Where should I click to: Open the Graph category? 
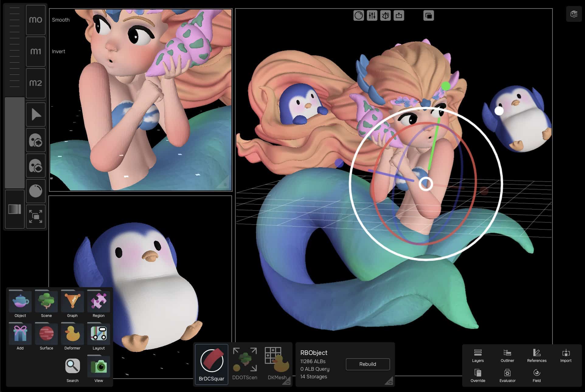tap(72, 304)
